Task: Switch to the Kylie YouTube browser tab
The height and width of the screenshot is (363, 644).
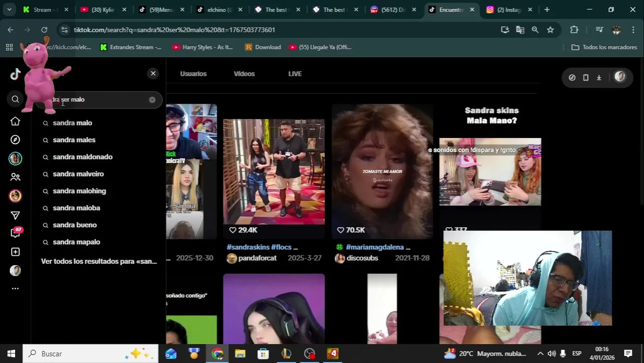Action: point(103,10)
